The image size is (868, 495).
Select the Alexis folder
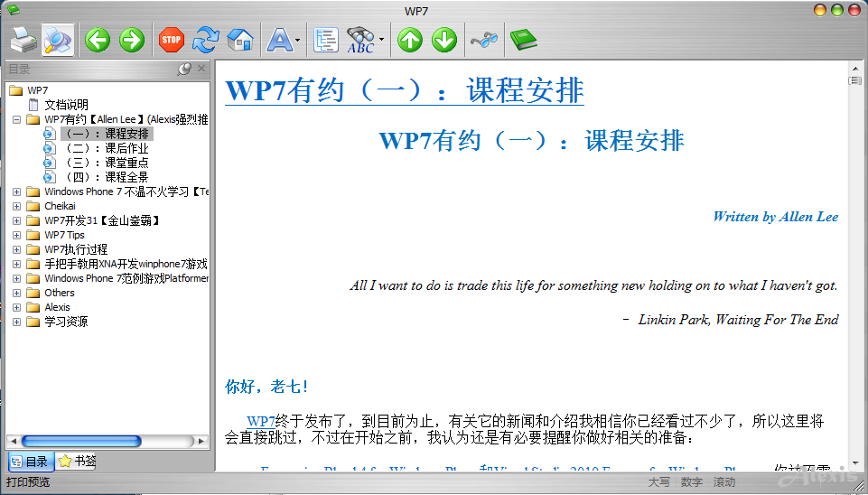(57, 307)
